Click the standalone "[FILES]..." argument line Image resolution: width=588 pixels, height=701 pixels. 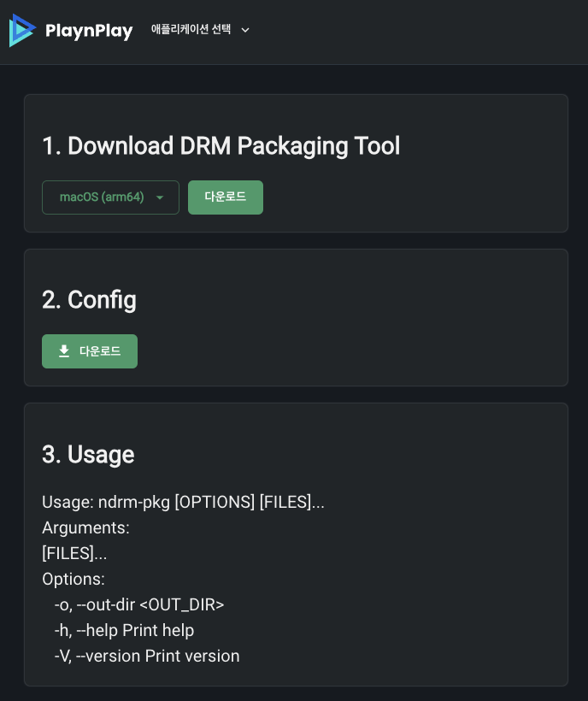click(74, 553)
